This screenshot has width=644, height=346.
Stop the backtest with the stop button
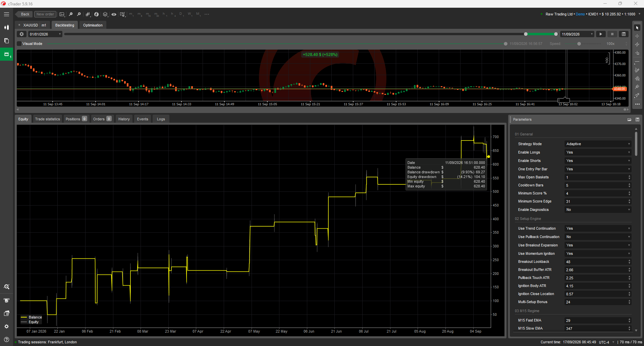(612, 34)
